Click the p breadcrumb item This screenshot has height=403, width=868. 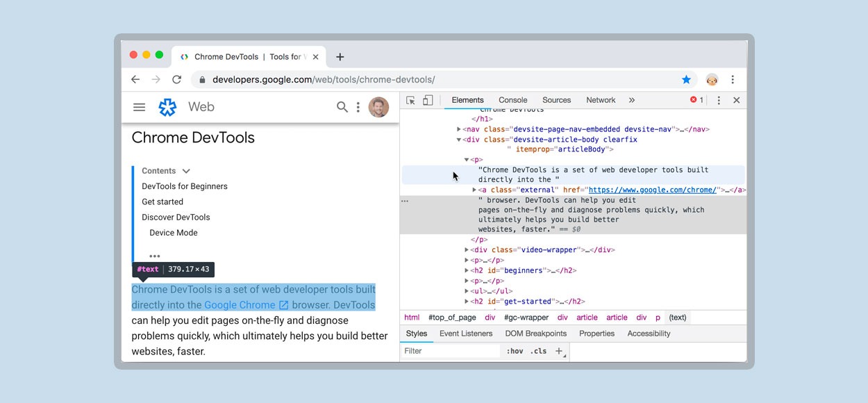point(658,318)
